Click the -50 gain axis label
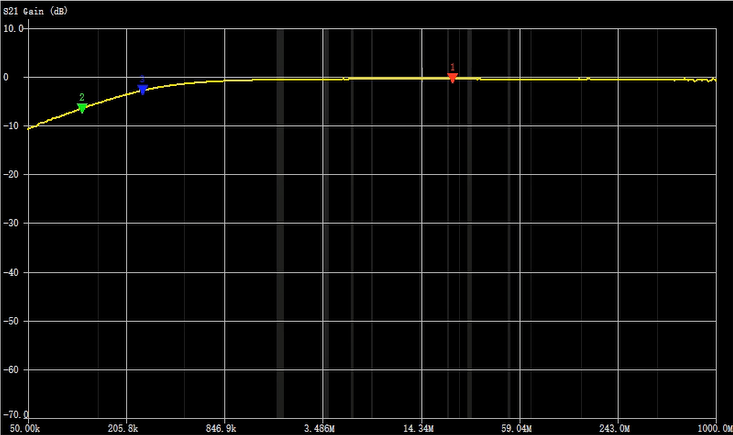The image size is (733, 435). (x=13, y=321)
